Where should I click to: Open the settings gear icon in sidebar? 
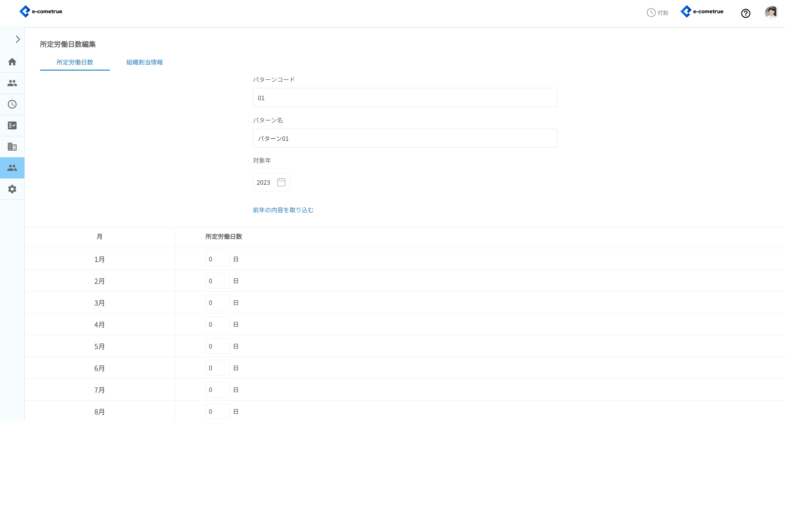click(x=12, y=189)
